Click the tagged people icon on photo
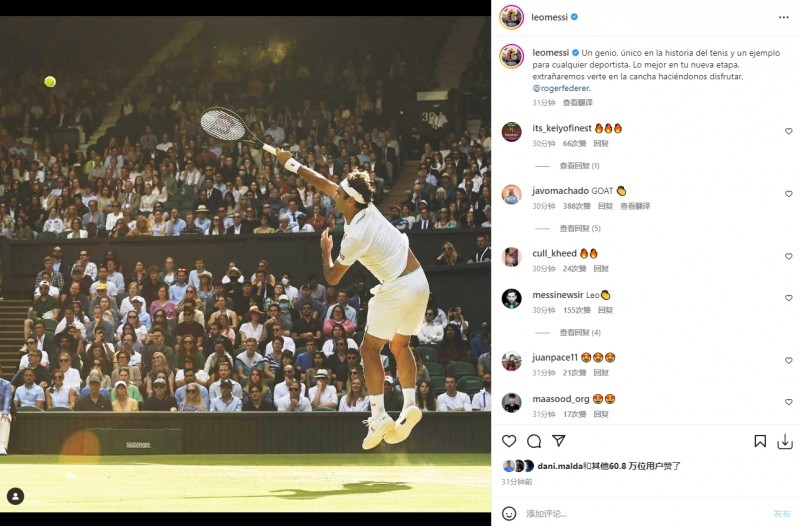The image size is (800, 526). tap(15, 496)
